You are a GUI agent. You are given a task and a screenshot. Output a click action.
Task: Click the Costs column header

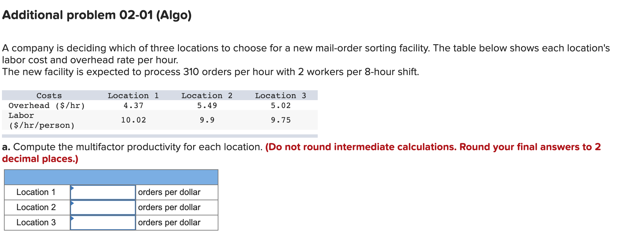49,96
